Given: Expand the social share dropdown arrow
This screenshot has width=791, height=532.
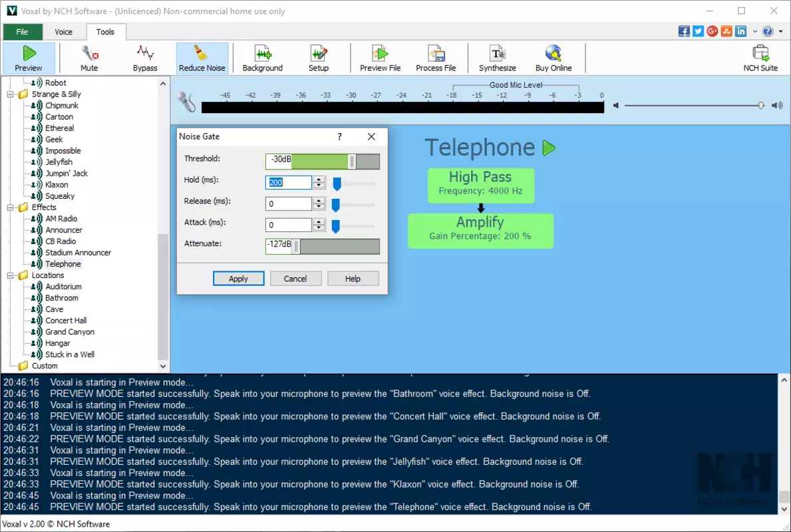Looking at the screenshot, I should click(755, 31).
